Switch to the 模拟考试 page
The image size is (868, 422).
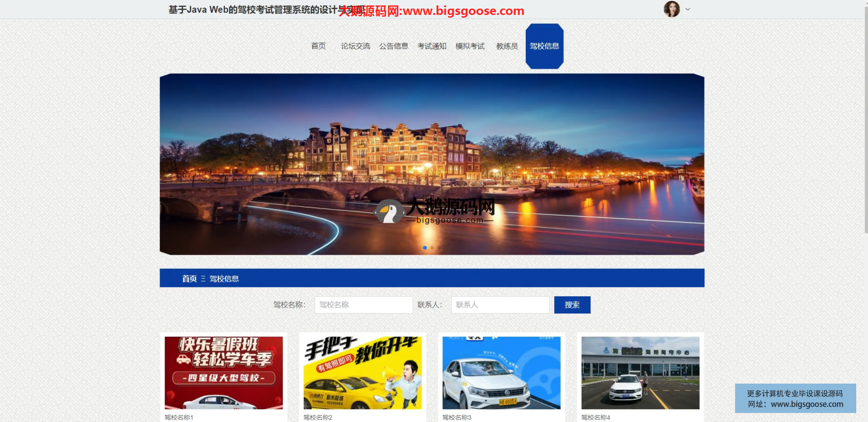pyautogui.click(x=470, y=46)
